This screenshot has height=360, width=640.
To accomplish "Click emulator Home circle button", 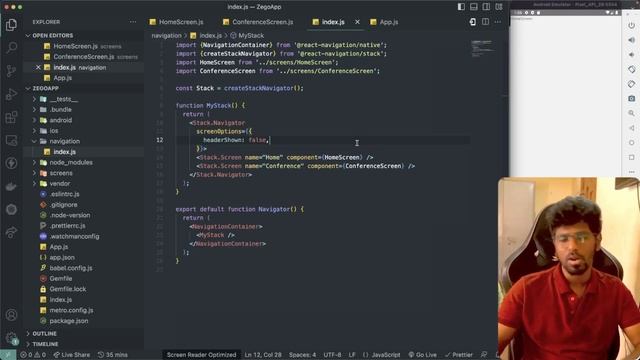I will [631, 143].
